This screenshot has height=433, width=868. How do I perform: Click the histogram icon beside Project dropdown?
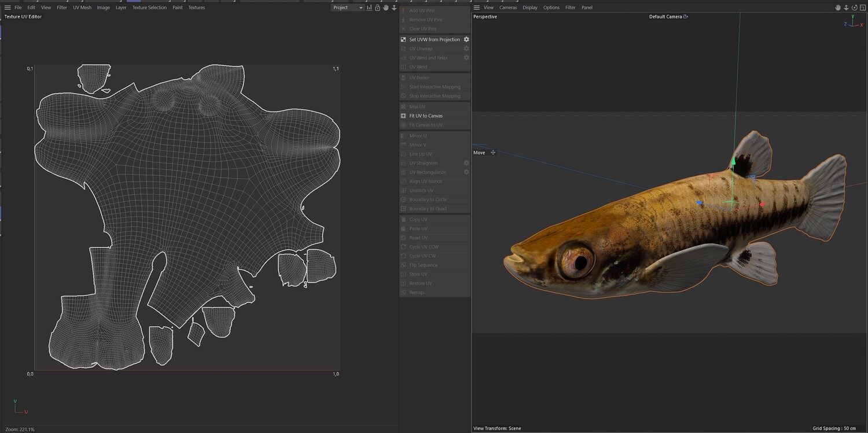click(x=369, y=8)
